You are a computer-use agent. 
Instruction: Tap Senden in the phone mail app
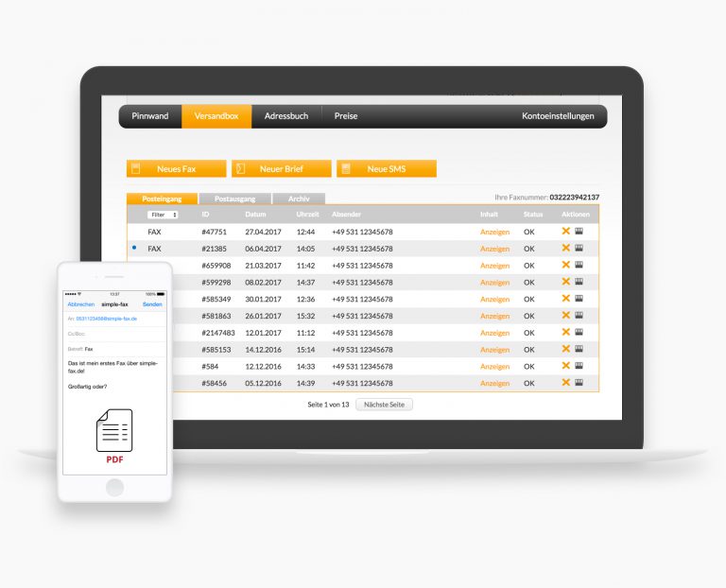click(152, 304)
